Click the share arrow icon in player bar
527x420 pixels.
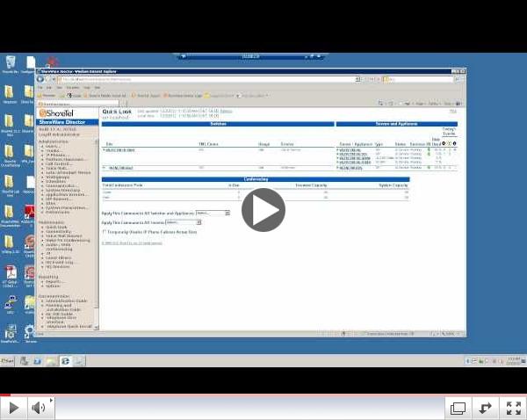click(x=485, y=409)
